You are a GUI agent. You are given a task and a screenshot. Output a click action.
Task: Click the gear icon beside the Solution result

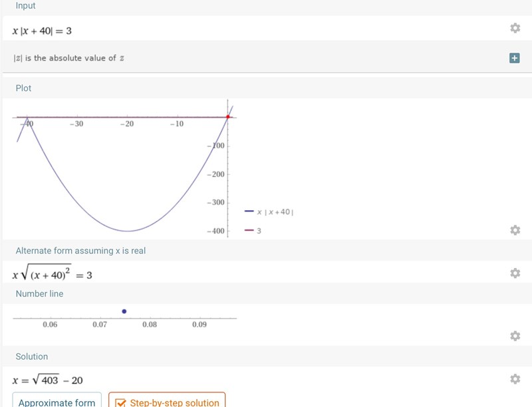514,378
